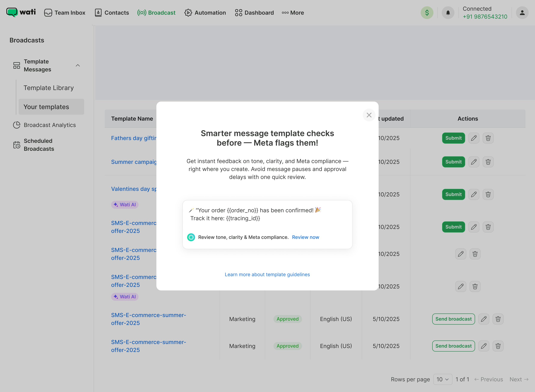Viewport: 535px width, 392px height.
Task: Click trash icon in last table row
Action: [498, 346]
